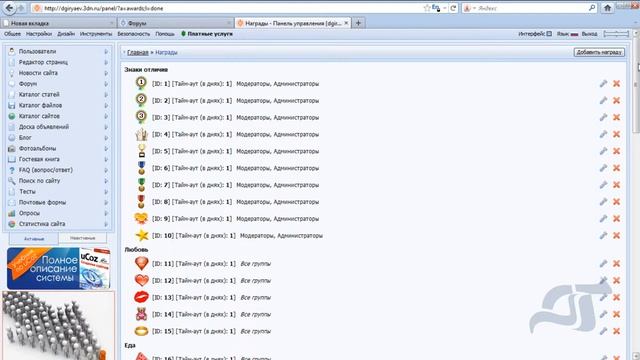Switch to the Форум browser tab
Screen dimensions: 640x360
tap(176, 23)
